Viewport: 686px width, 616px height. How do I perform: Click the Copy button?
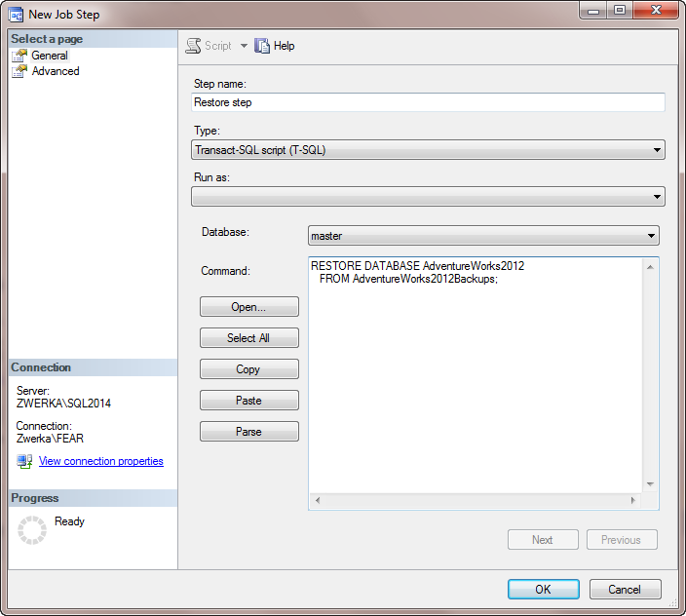point(248,368)
